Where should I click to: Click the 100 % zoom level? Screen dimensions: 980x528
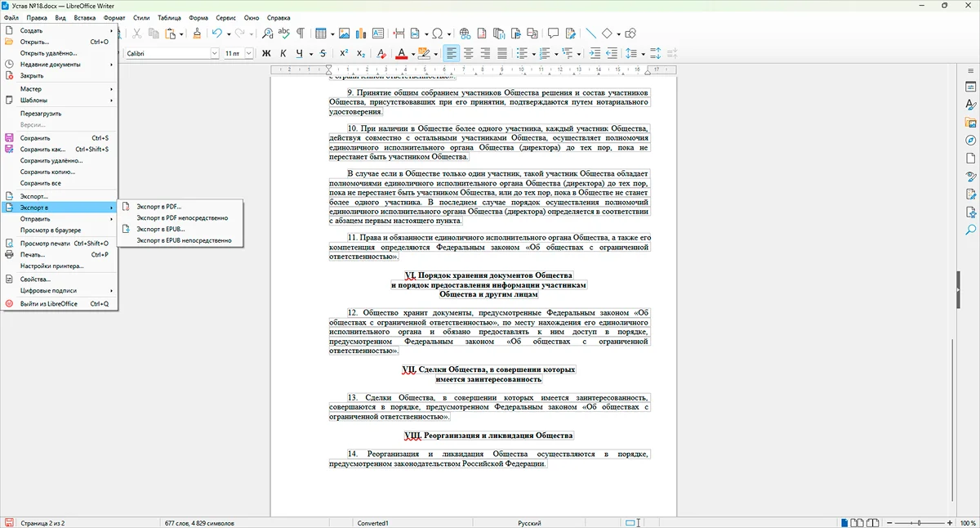966,522
